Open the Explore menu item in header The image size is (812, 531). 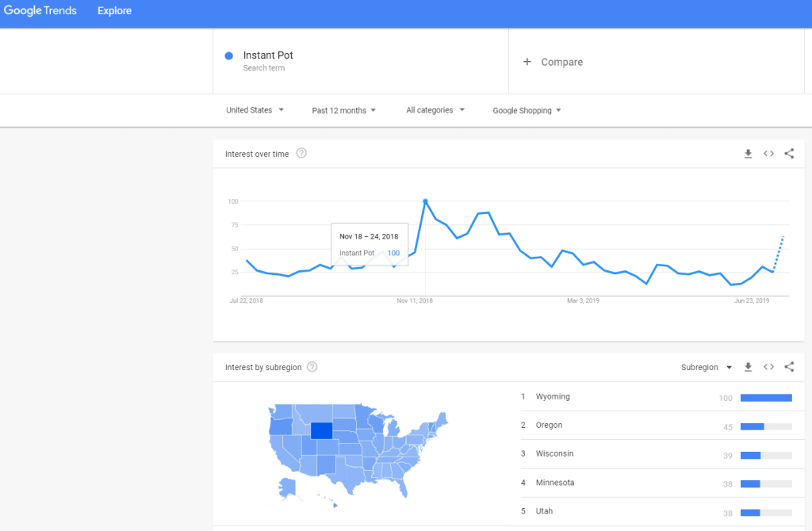[x=114, y=11]
